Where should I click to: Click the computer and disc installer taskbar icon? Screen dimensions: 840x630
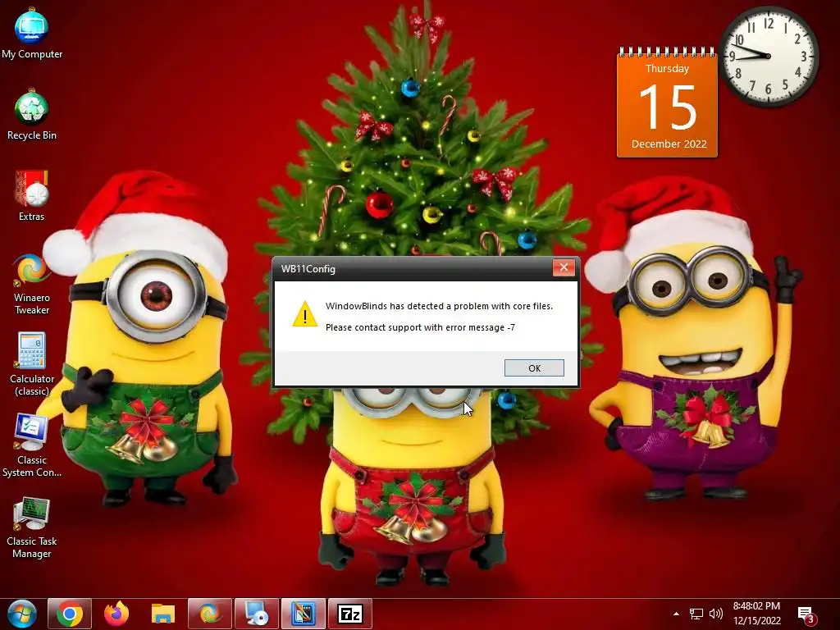pyautogui.click(x=257, y=614)
